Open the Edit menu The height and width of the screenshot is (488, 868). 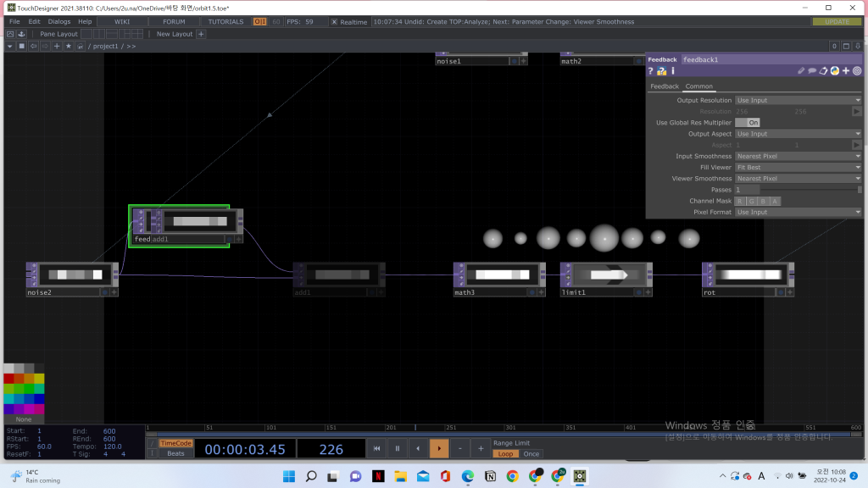click(x=34, y=21)
